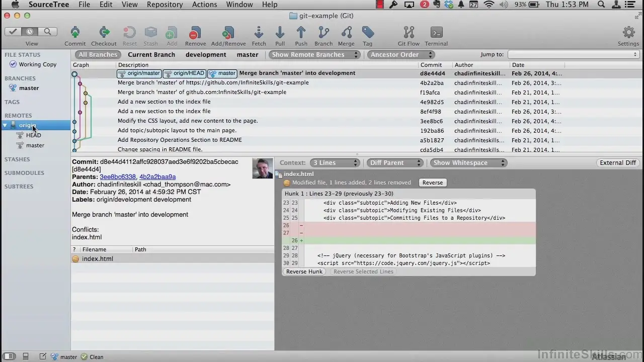The image size is (644, 362).
Task: Click the layout split icon in status bar
Action: [26, 356]
